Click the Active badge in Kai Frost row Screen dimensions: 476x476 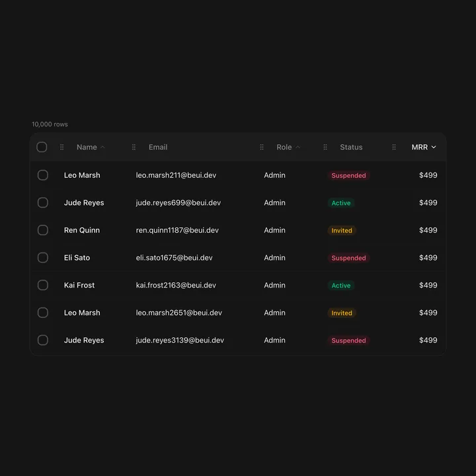point(341,286)
